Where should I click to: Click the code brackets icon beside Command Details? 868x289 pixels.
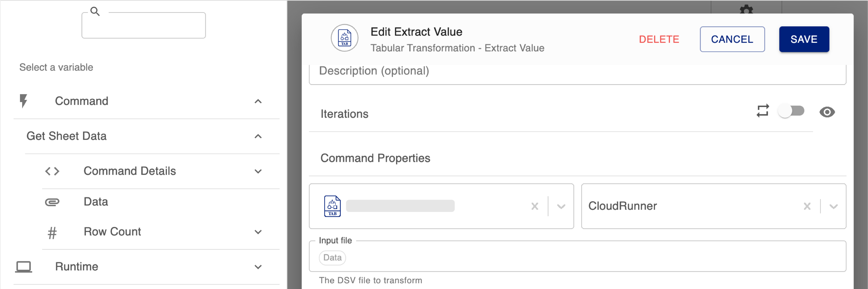(52, 171)
